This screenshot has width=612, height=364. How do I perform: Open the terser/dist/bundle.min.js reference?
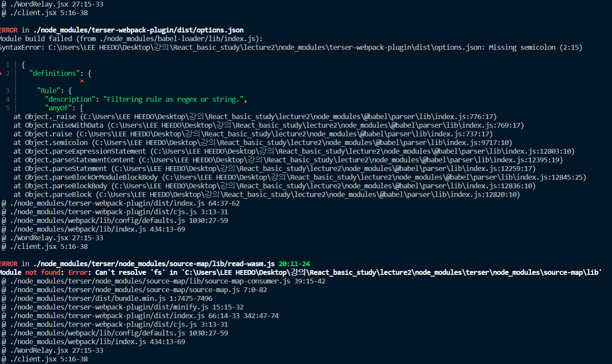point(111,298)
